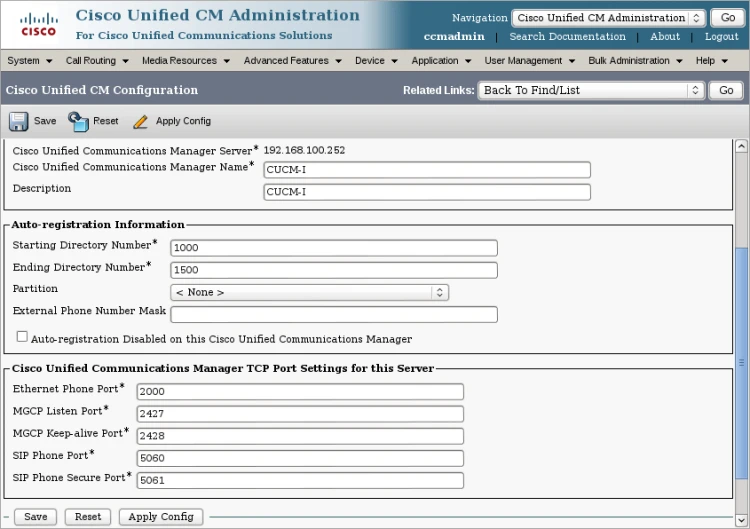
Task: Click the Logout link
Action: 721,37
